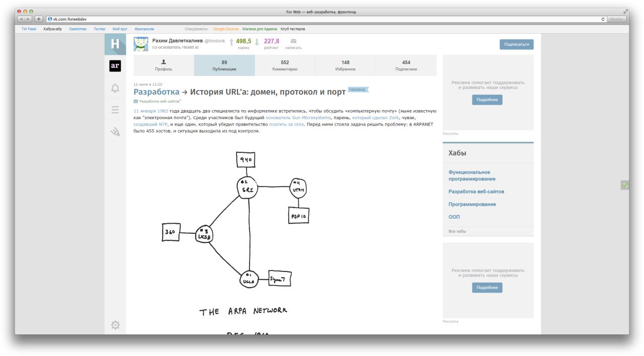Open the "ООП" hub
Image resolution: width=644 pixels, height=356 pixels.
coord(454,217)
